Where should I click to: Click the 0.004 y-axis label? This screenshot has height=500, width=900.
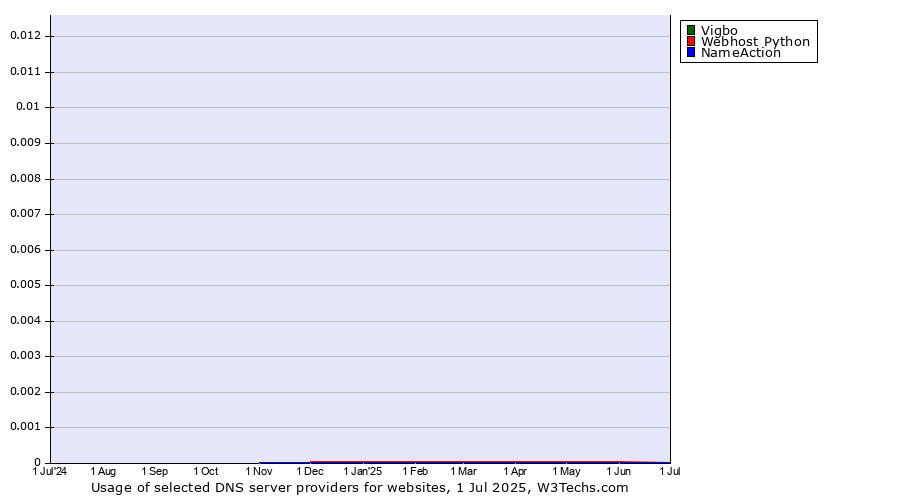click(26, 320)
